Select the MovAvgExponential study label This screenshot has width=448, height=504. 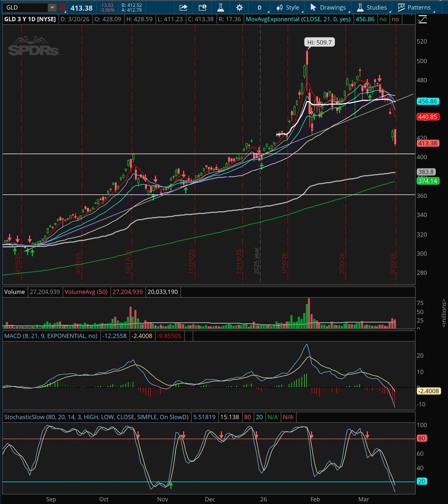coord(298,19)
